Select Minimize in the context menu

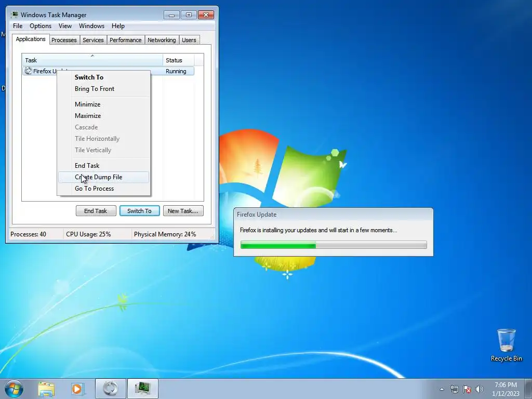(x=104, y=104)
